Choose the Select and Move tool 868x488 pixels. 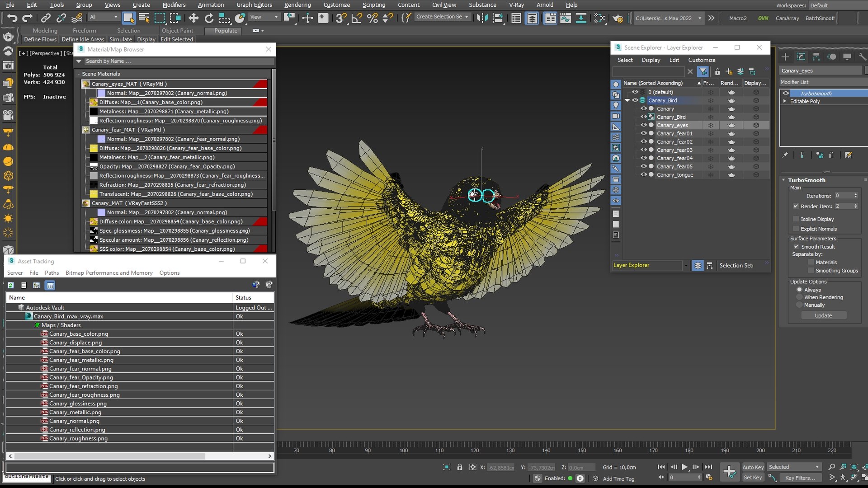(x=193, y=18)
